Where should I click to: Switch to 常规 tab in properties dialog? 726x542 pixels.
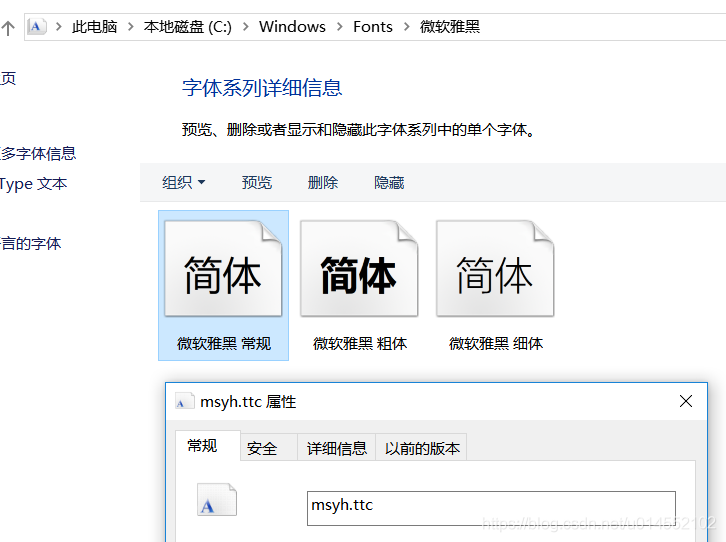pyautogui.click(x=208, y=446)
